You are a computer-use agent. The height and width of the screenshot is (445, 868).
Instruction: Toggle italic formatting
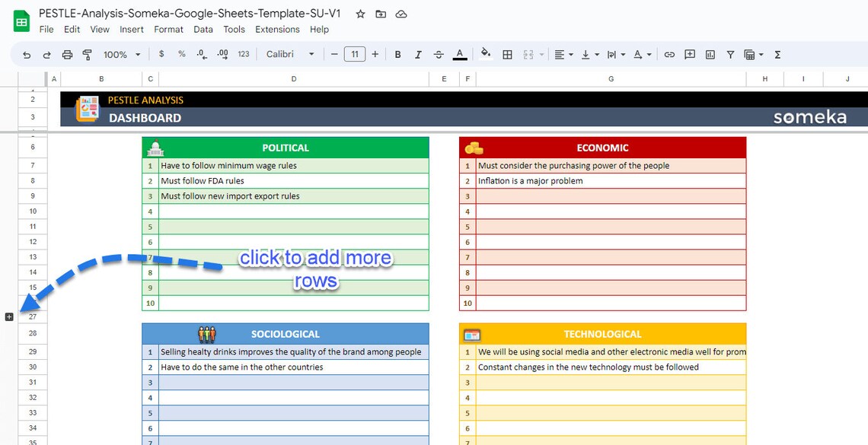click(418, 54)
